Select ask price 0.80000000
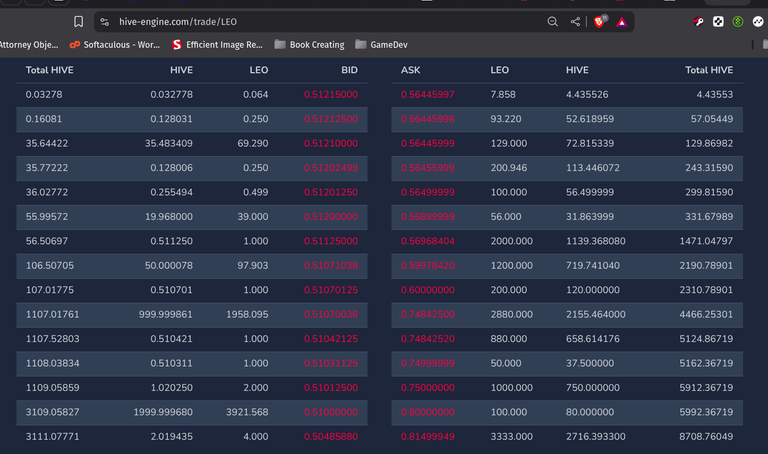This screenshot has height=454, width=768. pos(428,412)
